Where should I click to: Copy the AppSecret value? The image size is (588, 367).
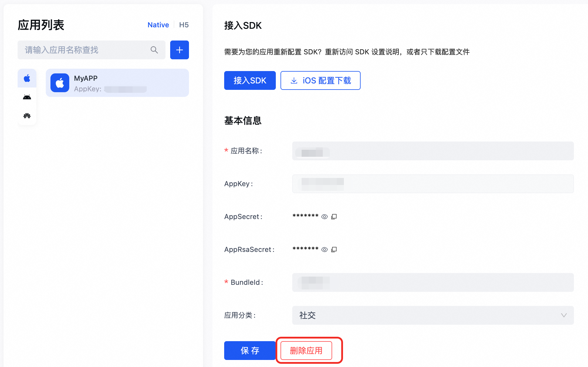[334, 217]
